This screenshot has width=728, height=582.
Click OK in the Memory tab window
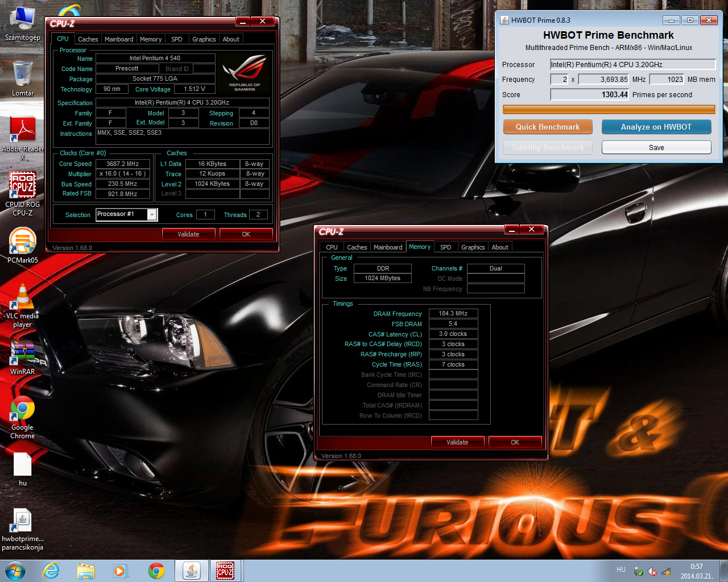click(515, 442)
